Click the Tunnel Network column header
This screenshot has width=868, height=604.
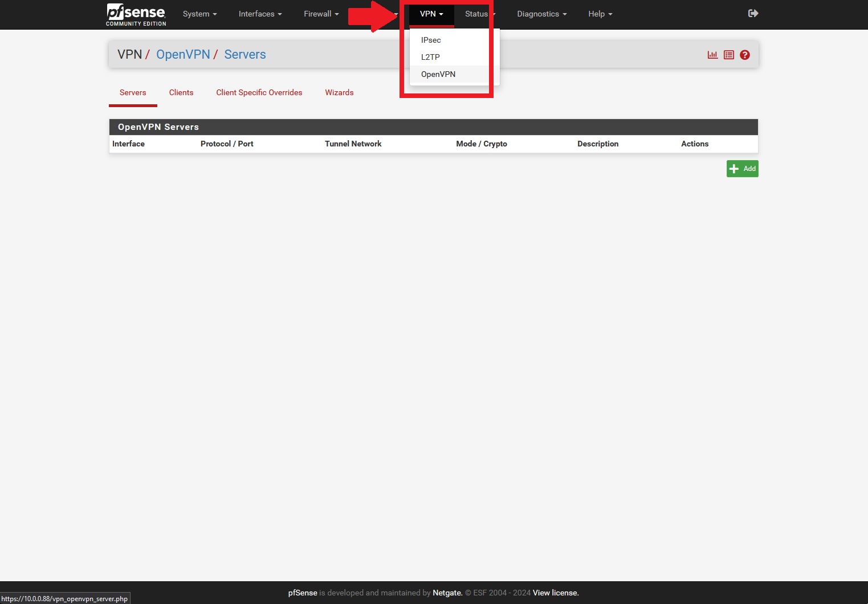point(353,144)
